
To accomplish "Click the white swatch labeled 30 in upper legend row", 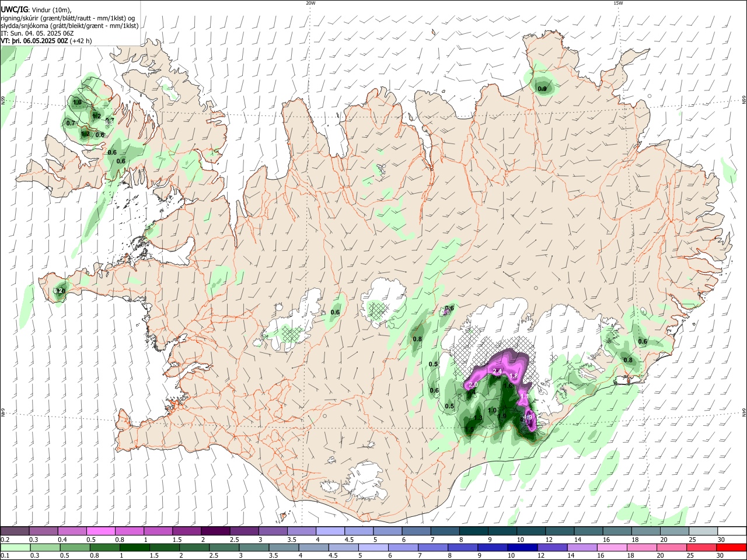I will click(x=732, y=531).
